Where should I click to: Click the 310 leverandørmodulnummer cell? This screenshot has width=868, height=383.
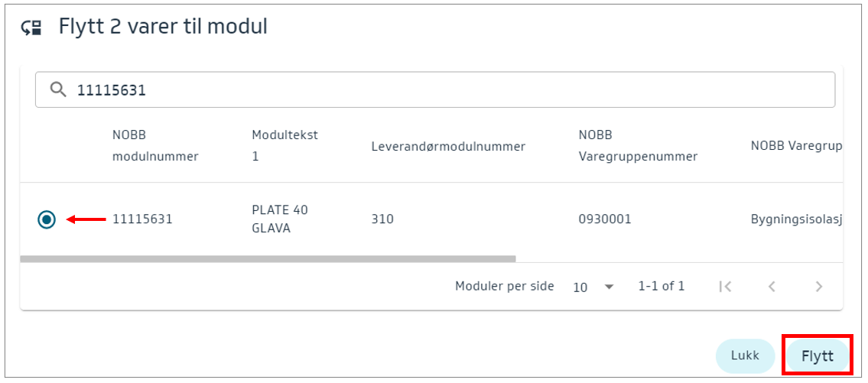pyautogui.click(x=382, y=219)
